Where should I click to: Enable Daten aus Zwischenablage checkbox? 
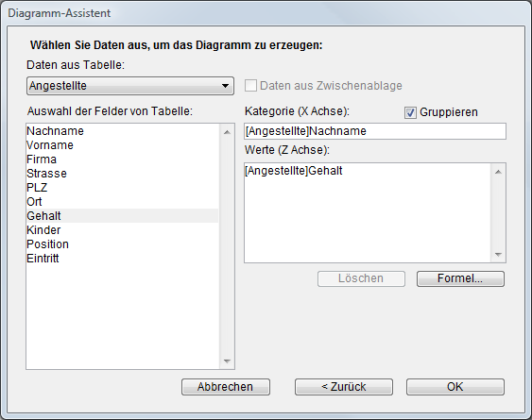coord(250,86)
